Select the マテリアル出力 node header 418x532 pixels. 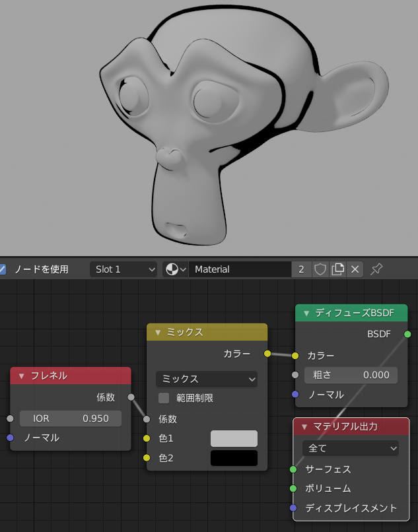point(351,426)
